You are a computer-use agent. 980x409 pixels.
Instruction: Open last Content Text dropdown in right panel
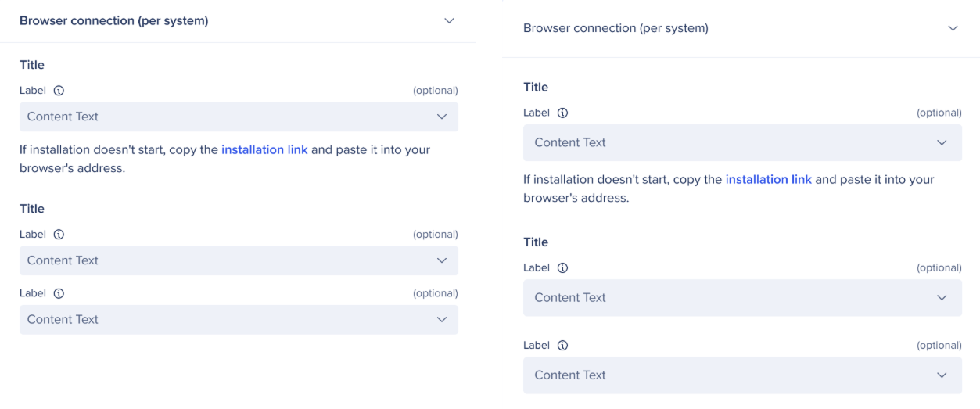[742, 375]
